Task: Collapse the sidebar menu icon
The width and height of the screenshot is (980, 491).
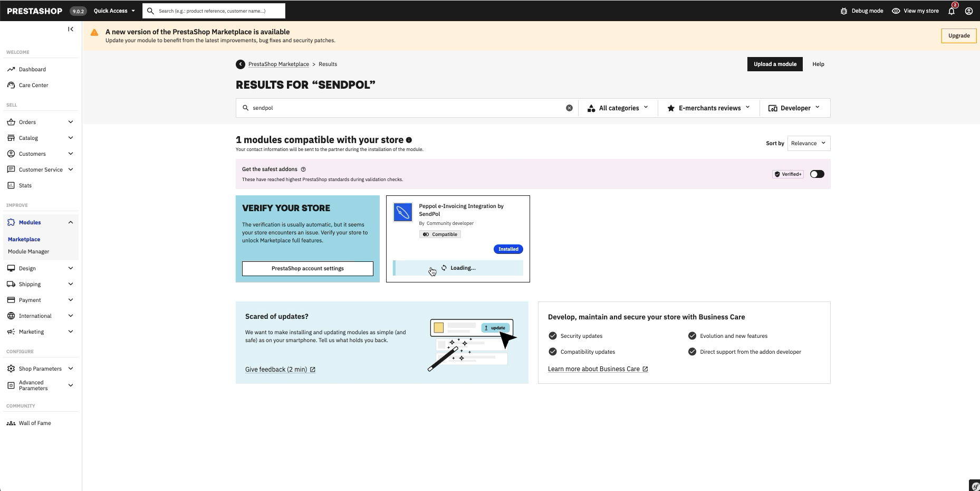Action: coord(71,29)
